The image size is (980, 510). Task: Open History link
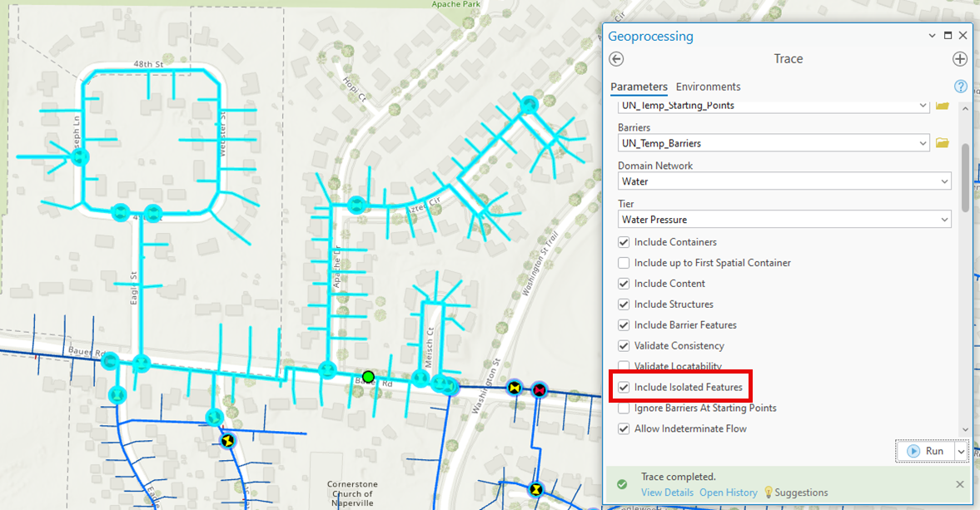pyautogui.click(x=728, y=493)
